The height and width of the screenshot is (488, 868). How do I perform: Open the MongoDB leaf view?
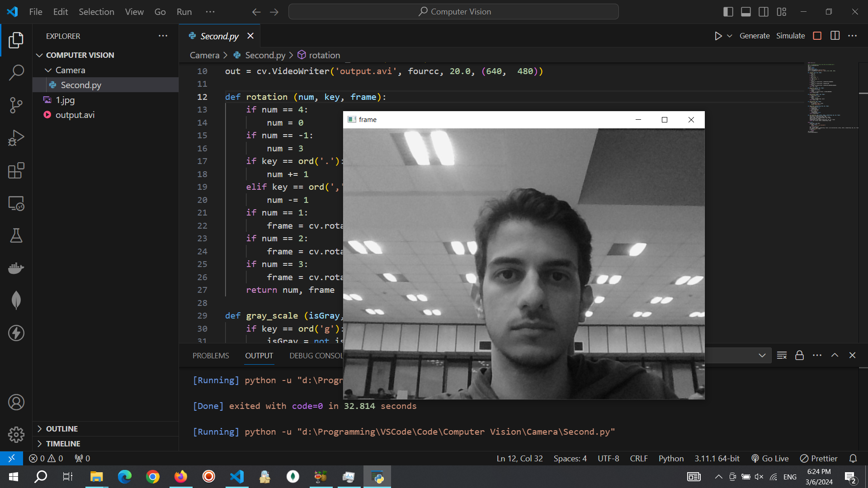click(x=16, y=300)
